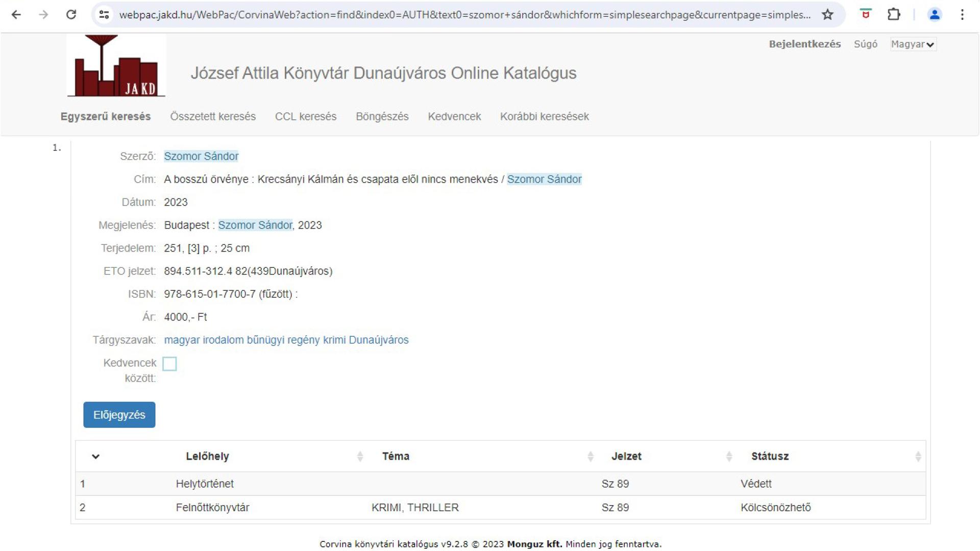Sort table by Státusz column arrows
The width and height of the screenshot is (980, 551).
click(x=918, y=456)
